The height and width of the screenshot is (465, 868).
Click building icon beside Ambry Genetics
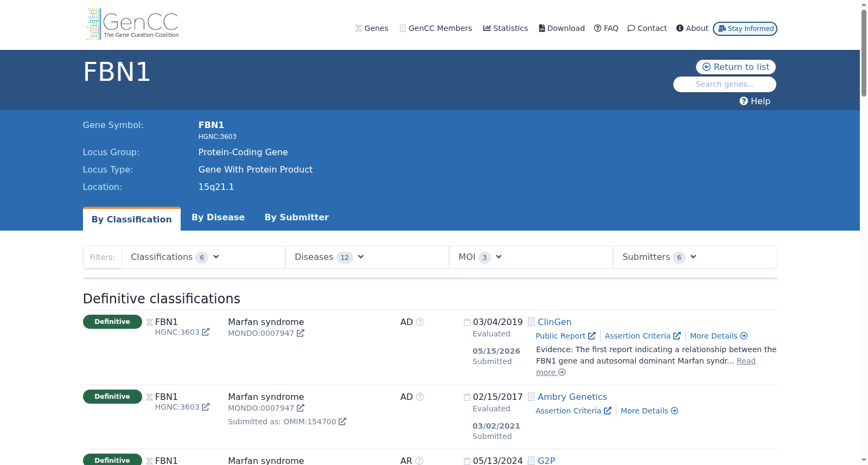point(532,397)
